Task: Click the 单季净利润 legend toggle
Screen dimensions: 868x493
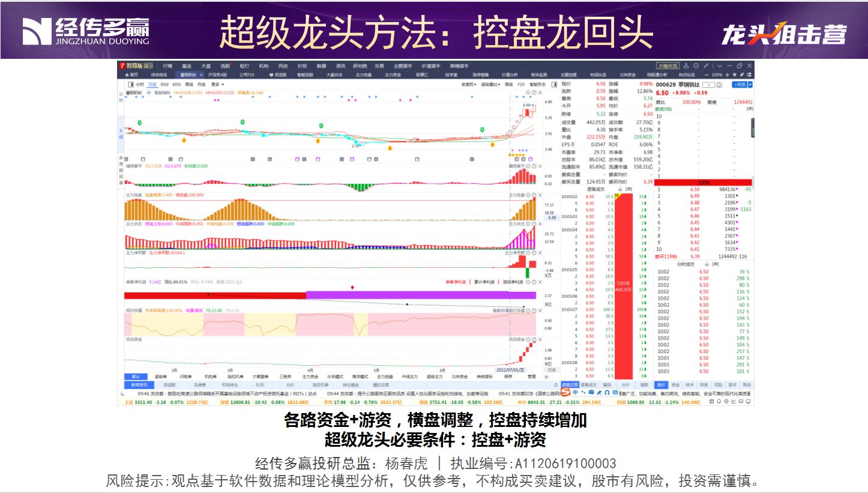Action: 456,282
